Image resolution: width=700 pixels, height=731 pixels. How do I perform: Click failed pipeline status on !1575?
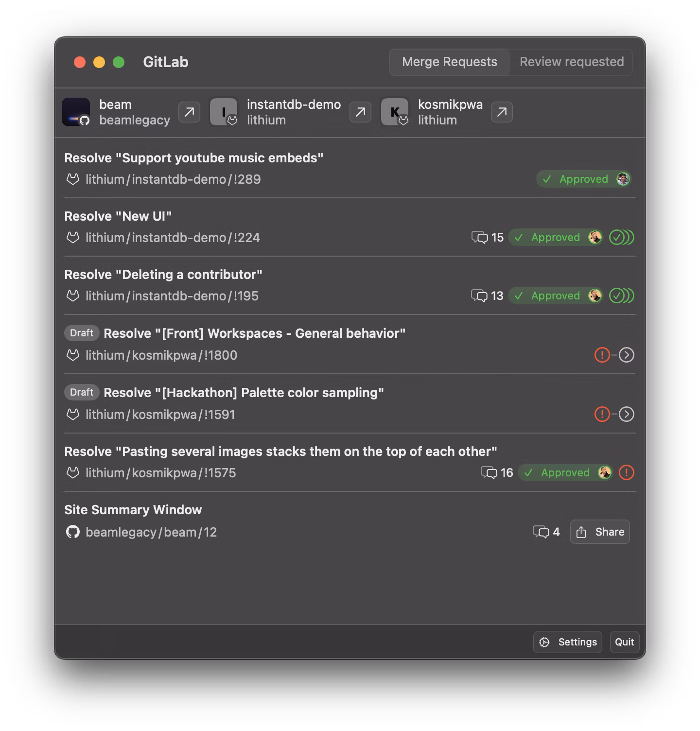[x=627, y=473]
